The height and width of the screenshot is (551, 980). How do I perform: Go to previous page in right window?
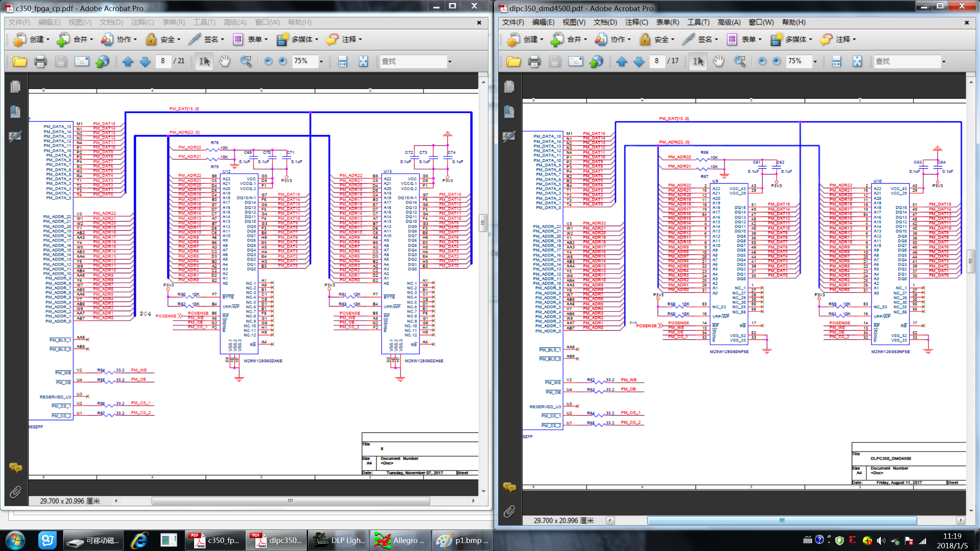622,61
